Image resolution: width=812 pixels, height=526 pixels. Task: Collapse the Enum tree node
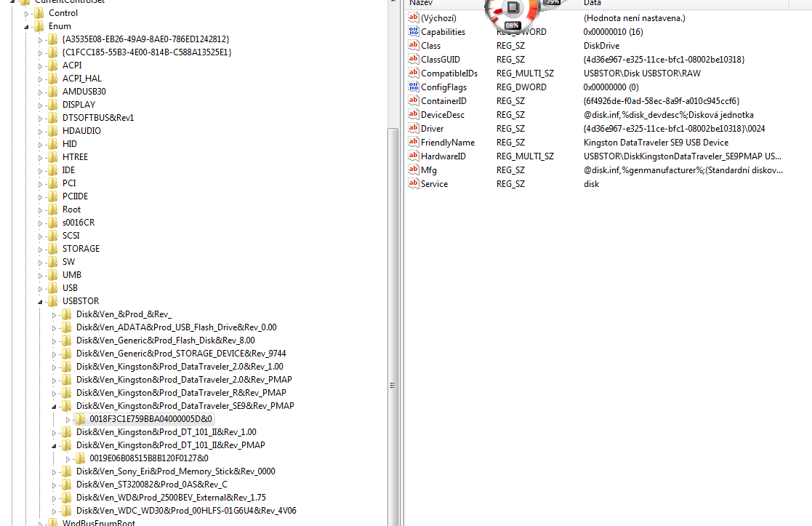26,26
